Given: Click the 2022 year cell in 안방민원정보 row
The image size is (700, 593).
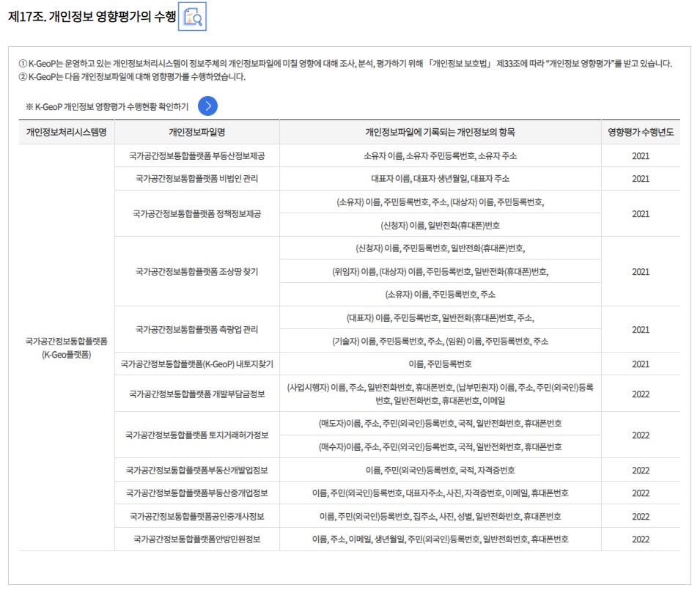Looking at the screenshot, I should click(x=640, y=539).
